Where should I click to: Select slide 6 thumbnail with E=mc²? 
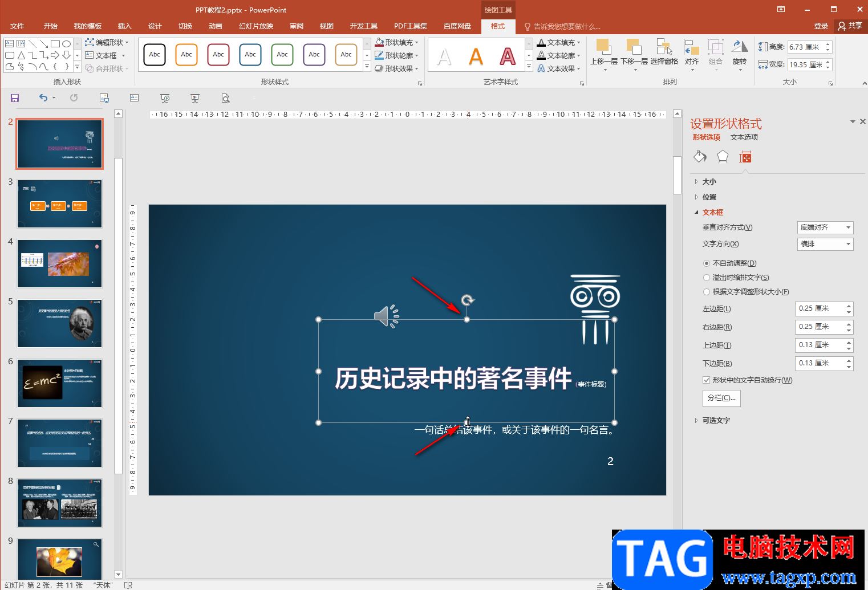(59, 383)
